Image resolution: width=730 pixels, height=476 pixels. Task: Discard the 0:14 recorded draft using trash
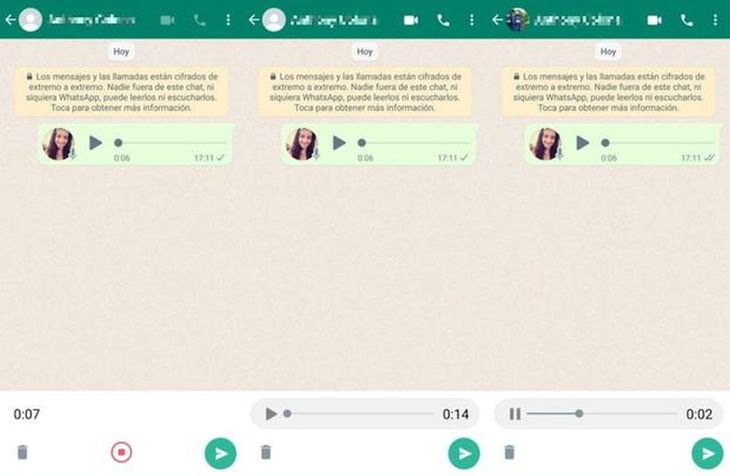coord(266,453)
